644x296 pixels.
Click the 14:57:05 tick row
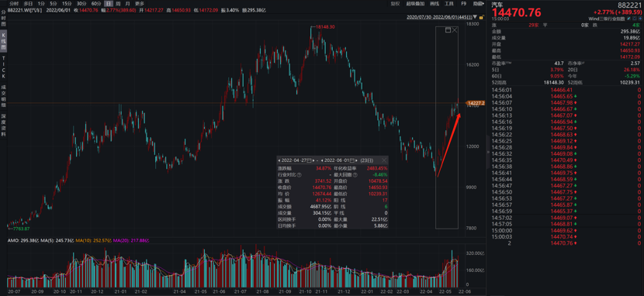tap(566, 224)
